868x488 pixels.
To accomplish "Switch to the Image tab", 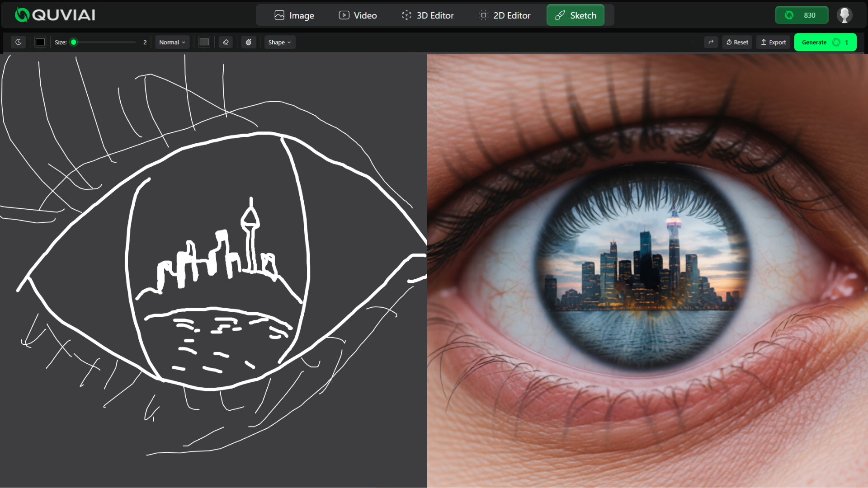I will [x=294, y=15].
